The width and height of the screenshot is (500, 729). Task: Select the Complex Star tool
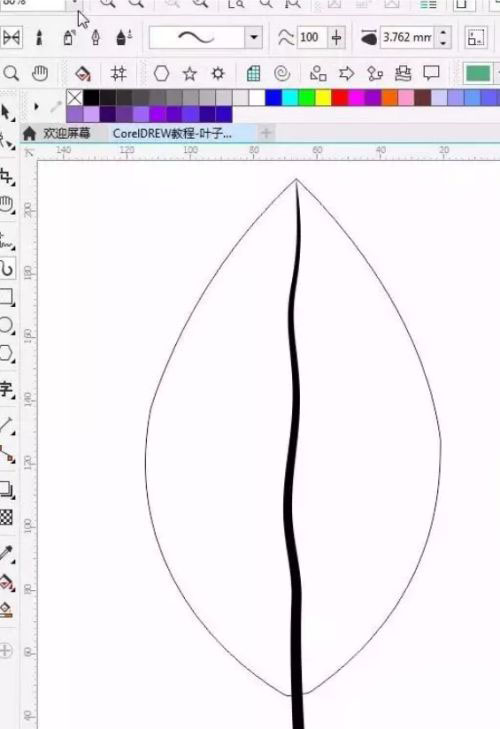(218, 73)
